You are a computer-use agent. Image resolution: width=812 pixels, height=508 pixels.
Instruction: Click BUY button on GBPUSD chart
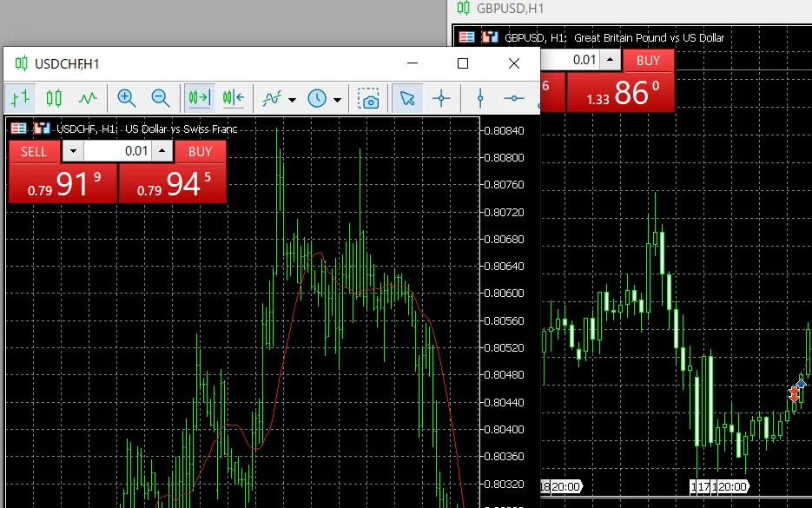tap(648, 60)
